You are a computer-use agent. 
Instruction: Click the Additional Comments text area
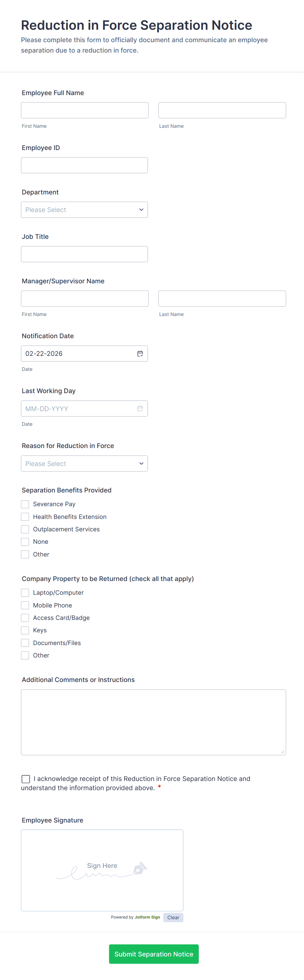[153, 722]
